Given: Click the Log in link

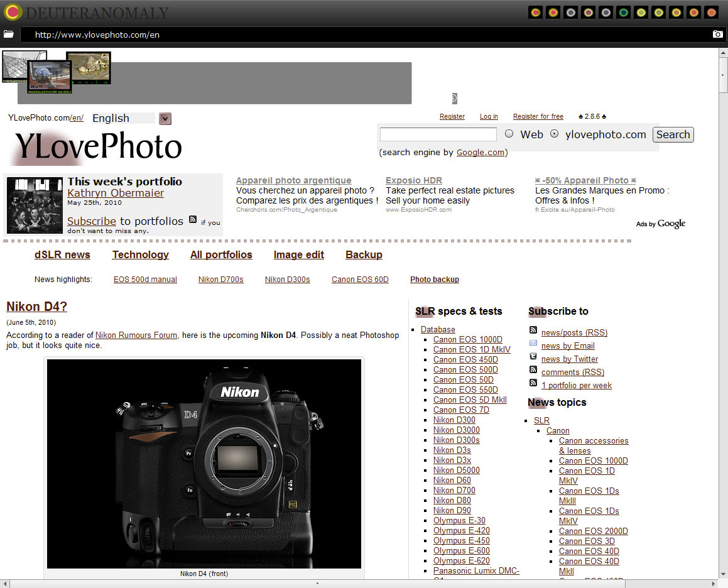Looking at the screenshot, I should click(489, 117).
